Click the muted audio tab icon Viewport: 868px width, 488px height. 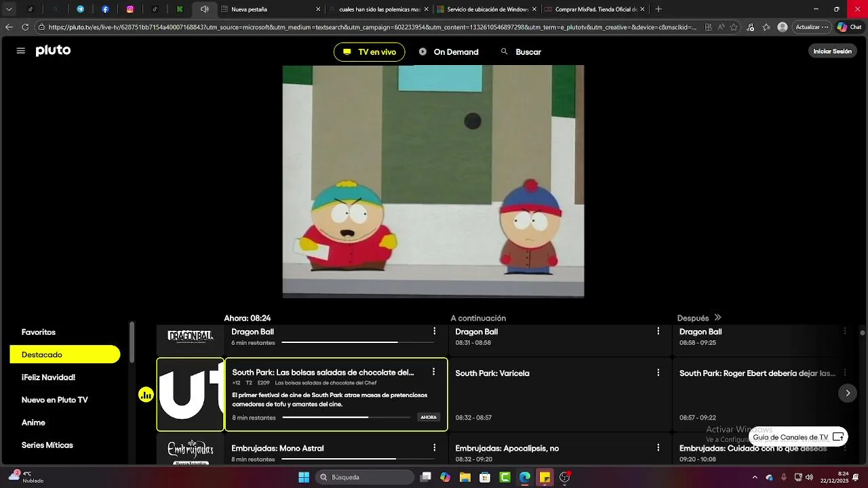[204, 9]
